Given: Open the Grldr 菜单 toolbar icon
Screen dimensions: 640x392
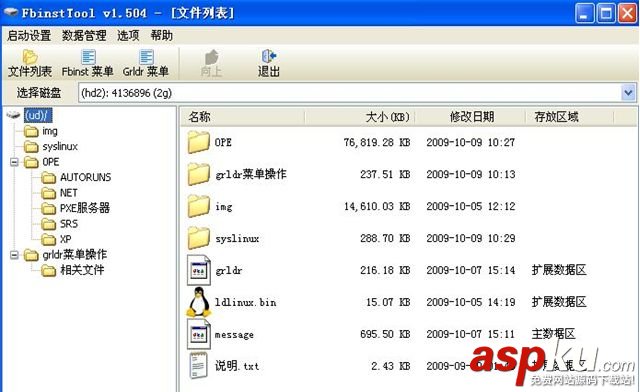Looking at the screenshot, I should click(x=146, y=63).
